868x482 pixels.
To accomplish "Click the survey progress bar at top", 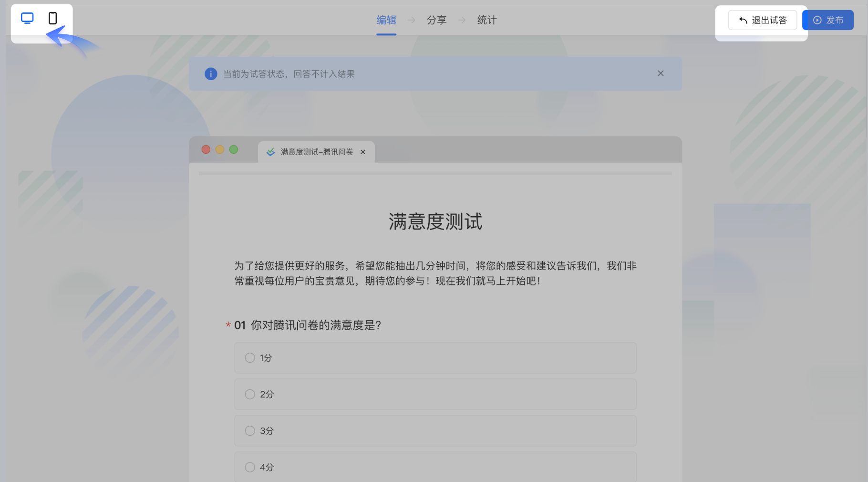I will [435, 173].
